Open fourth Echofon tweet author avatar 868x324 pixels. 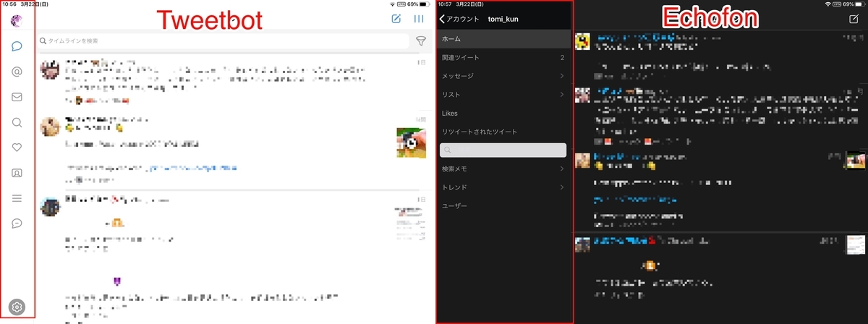click(x=582, y=244)
